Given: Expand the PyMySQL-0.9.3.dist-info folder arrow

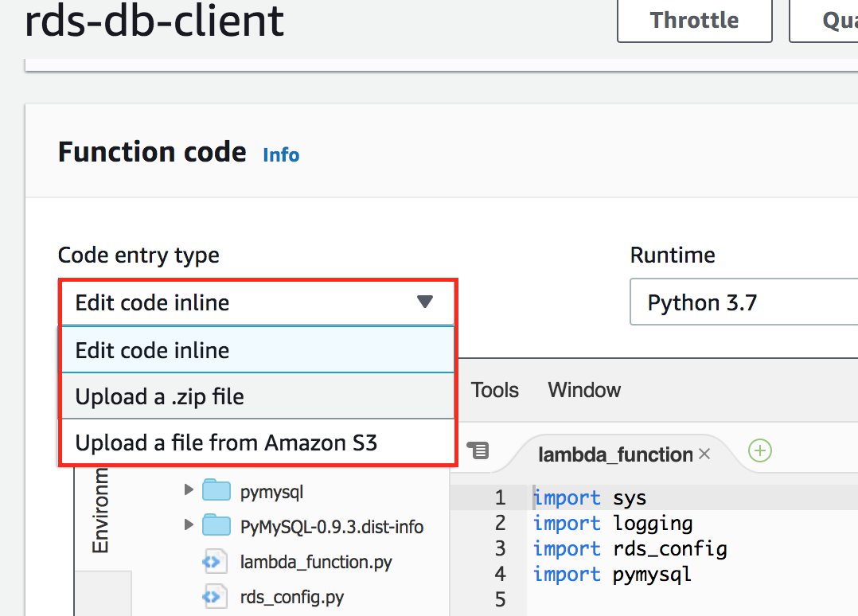Looking at the screenshot, I should 189,524.
